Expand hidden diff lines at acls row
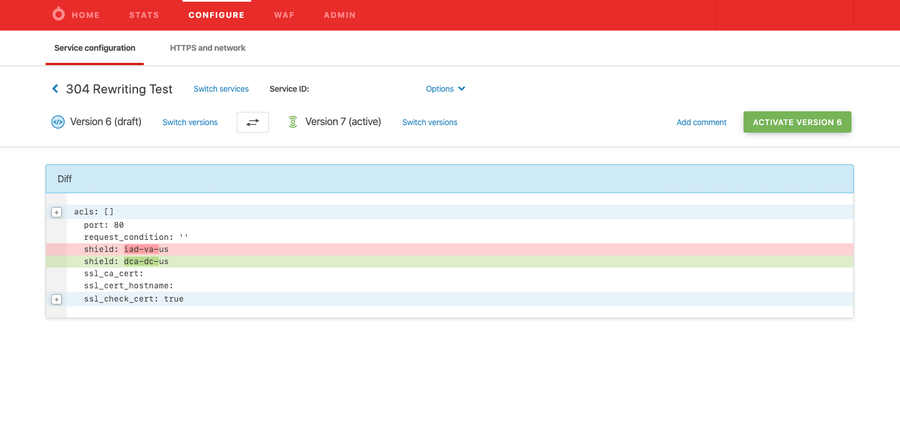900x440 pixels. [56, 212]
